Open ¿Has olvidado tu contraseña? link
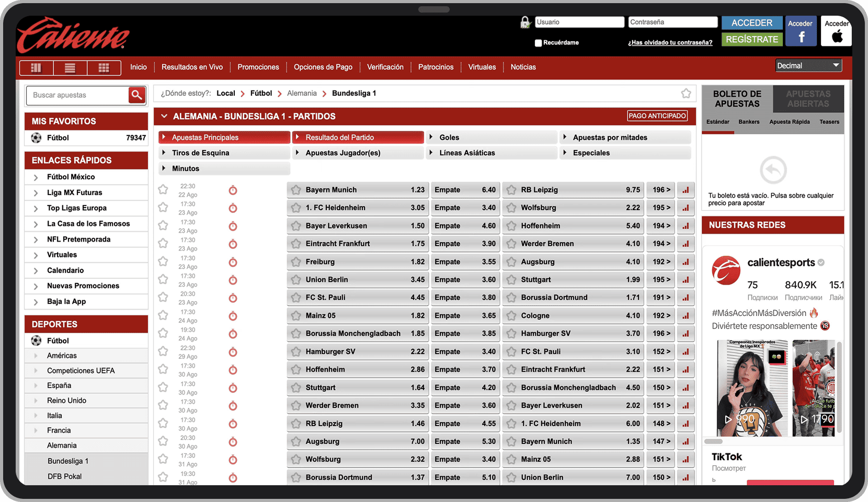 (x=670, y=43)
